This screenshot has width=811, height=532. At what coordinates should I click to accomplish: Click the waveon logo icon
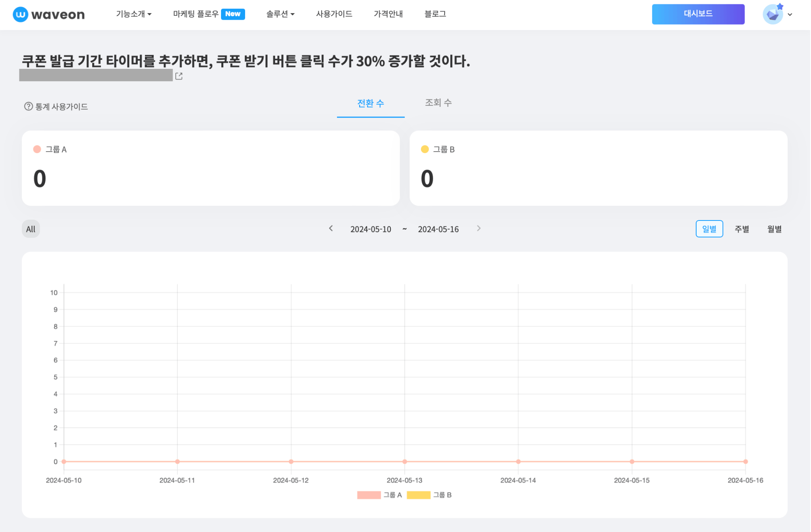[20, 14]
